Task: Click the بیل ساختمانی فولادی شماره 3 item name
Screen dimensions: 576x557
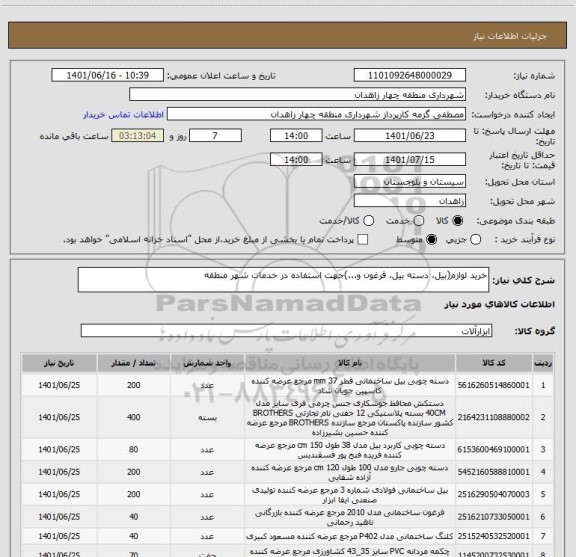Action: pyautogui.click(x=350, y=495)
